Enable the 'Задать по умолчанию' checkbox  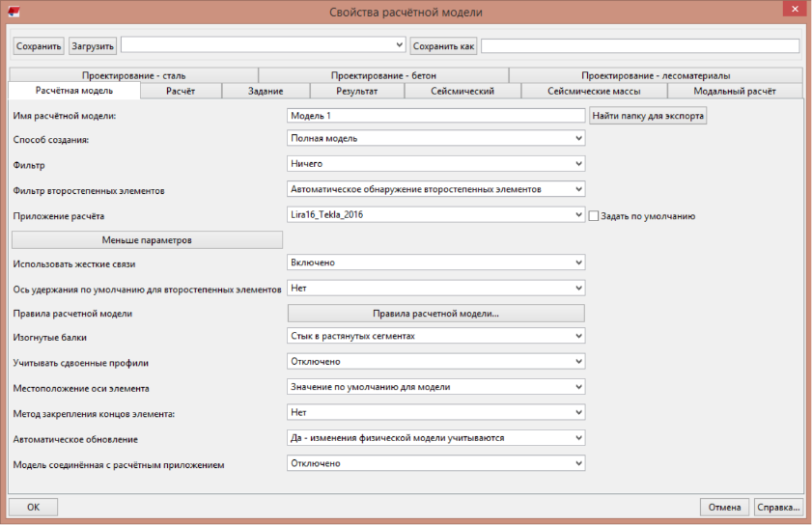[594, 217]
